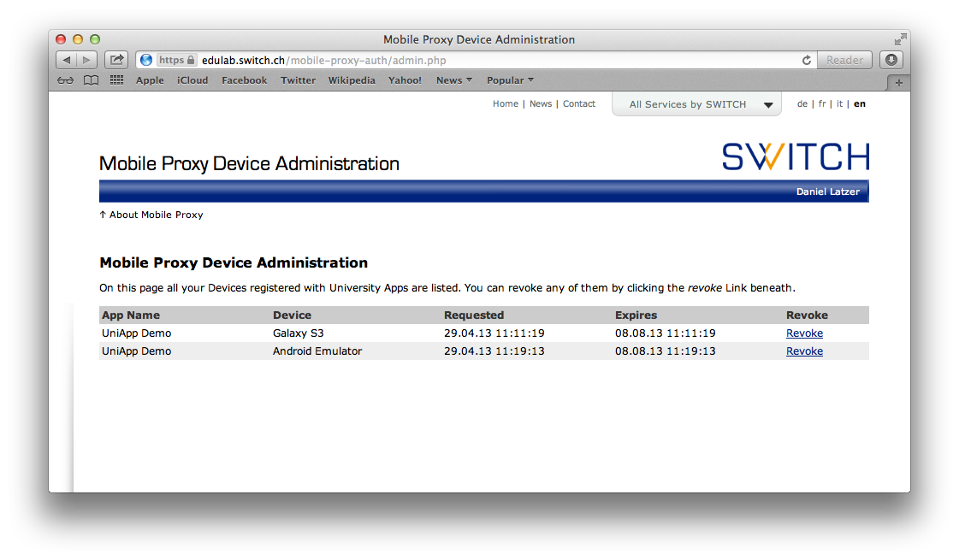
Task: Show bookmarks with the open book icon
Action: [92, 80]
